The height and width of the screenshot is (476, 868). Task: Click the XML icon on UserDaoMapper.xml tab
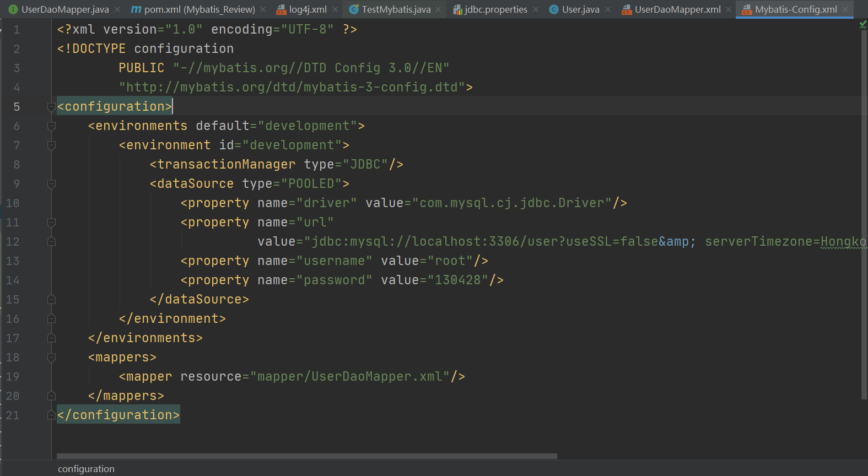[x=627, y=9]
